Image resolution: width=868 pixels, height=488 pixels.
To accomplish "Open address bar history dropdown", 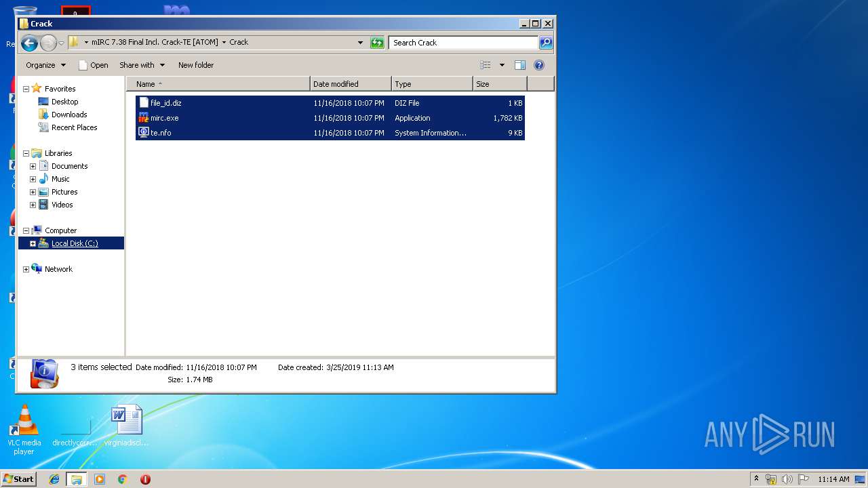I will 360,43.
